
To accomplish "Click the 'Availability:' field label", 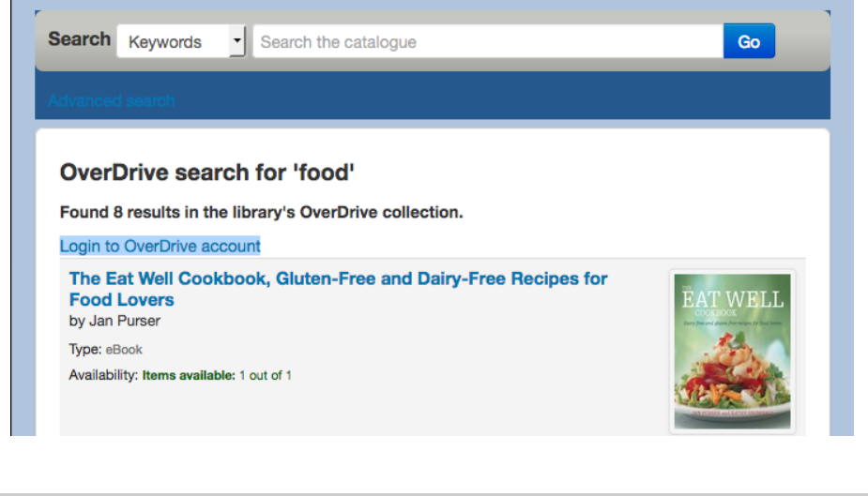I will 103,376.
